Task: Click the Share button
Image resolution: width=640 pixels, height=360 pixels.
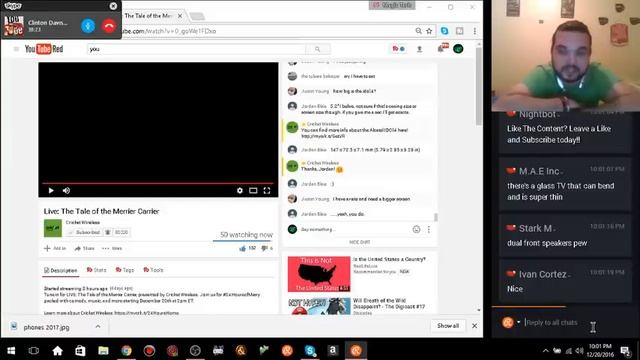Action: click(x=84, y=248)
